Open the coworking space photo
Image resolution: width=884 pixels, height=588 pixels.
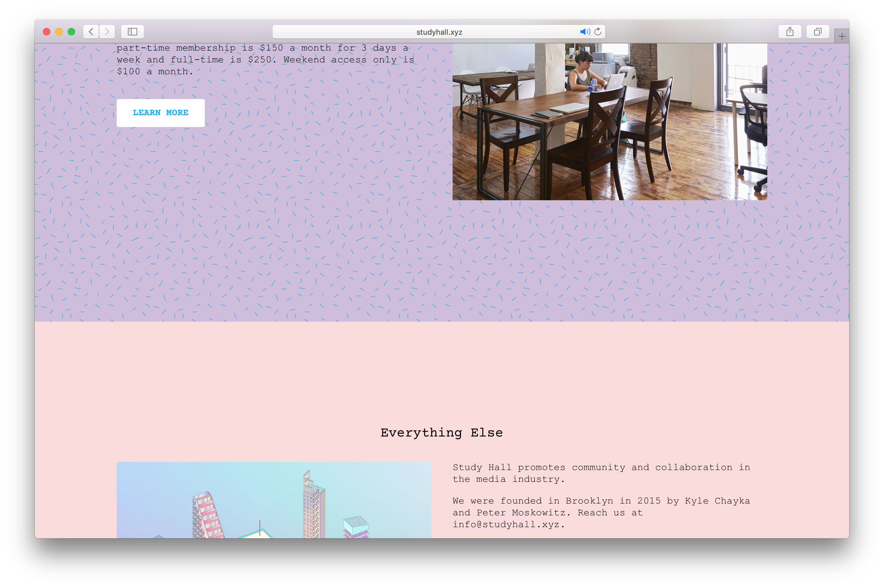click(610, 121)
